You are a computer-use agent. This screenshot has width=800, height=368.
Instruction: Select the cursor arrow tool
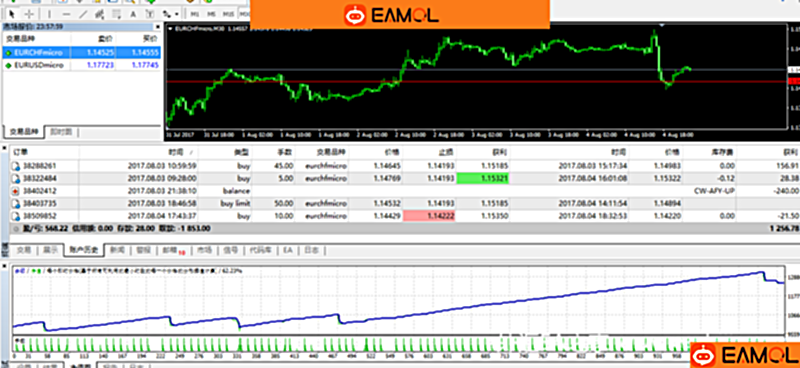point(12,14)
